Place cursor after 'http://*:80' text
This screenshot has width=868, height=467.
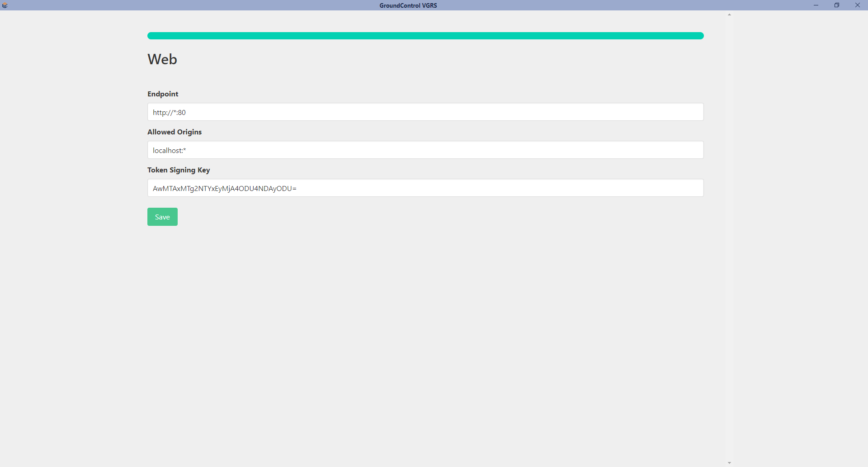pyautogui.click(x=186, y=112)
